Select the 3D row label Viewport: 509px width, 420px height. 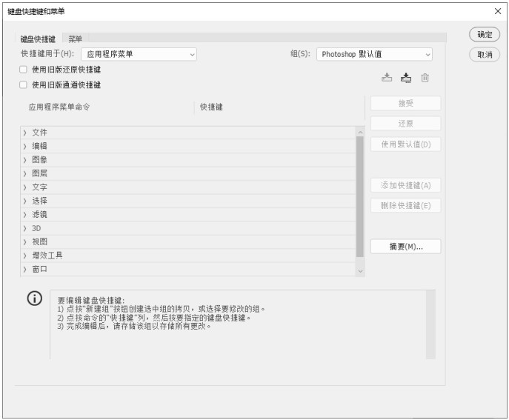tap(36, 228)
